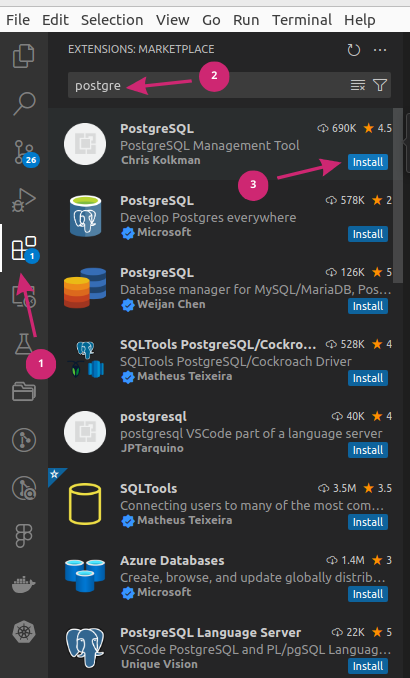Open the Docker sidebar view
Viewport: 410px width, 678px height.
(x=23, y=585)
